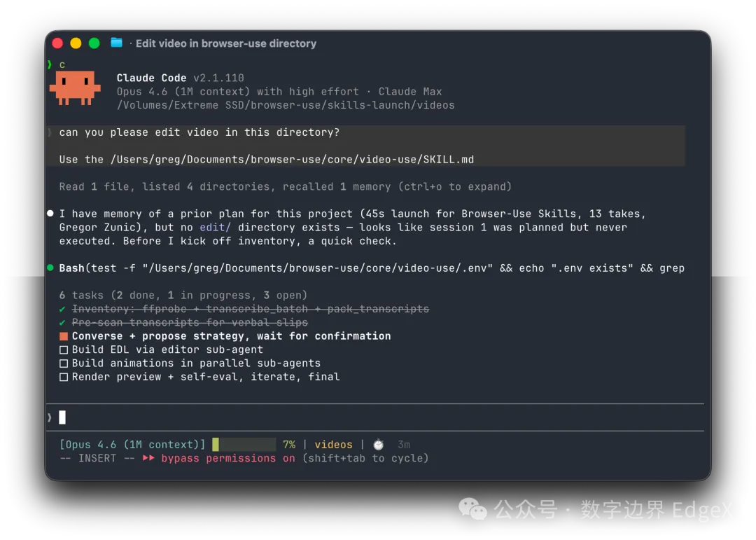Click the blue folder icon in title bar
756x540 pixels.
click(116, 43)
